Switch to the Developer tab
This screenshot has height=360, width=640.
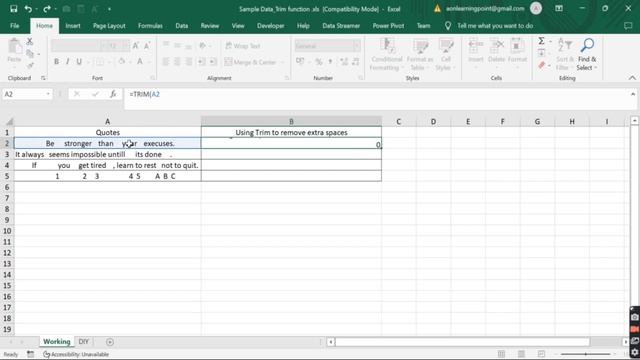[x=270, y=26]
